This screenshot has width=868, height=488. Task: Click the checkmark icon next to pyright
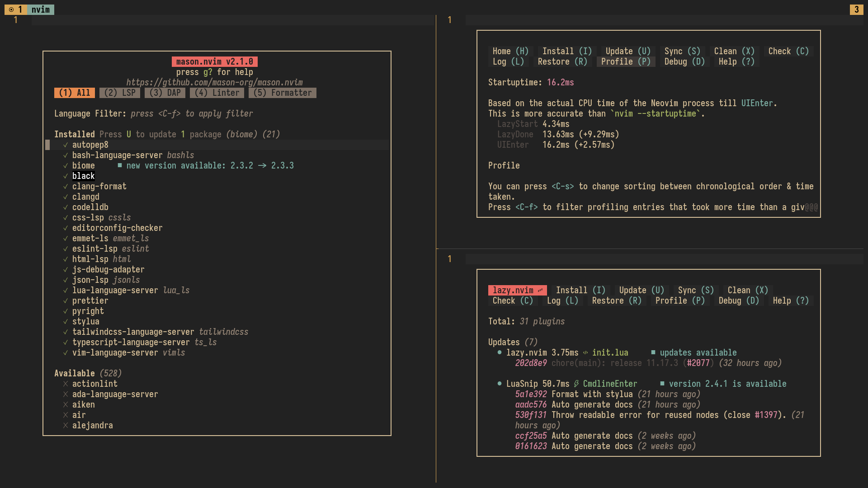click(x=66, y=311)
